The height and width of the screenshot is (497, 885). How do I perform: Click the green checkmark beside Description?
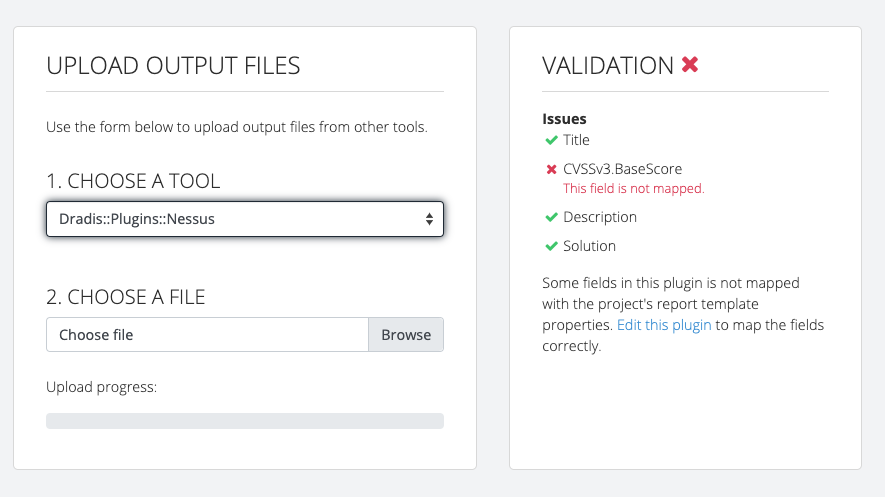(551, 217)
